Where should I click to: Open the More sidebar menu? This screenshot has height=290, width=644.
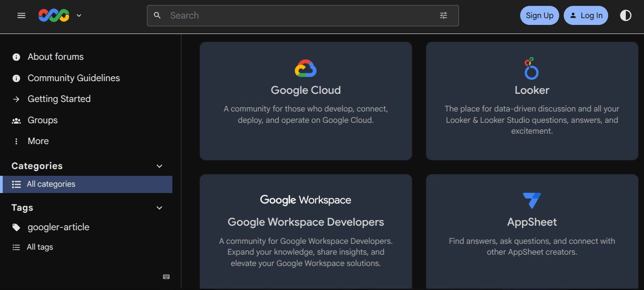click(x=38, y=141)
